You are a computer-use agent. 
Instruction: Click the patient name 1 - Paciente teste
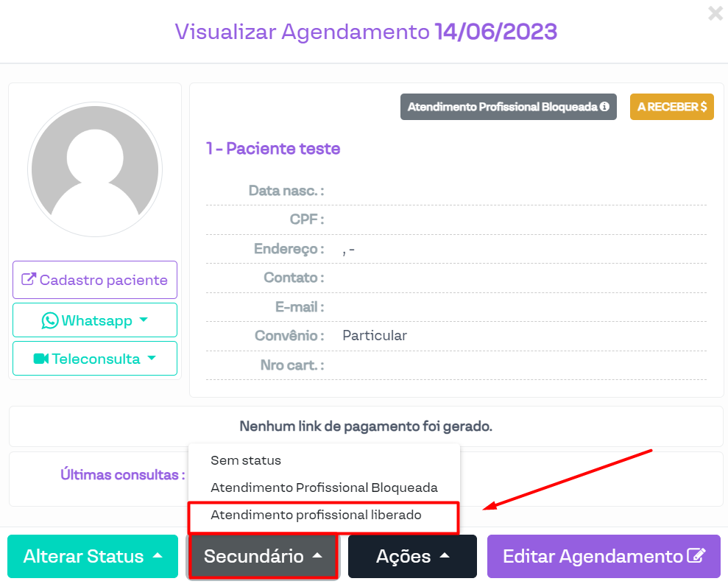pos(273,149)
